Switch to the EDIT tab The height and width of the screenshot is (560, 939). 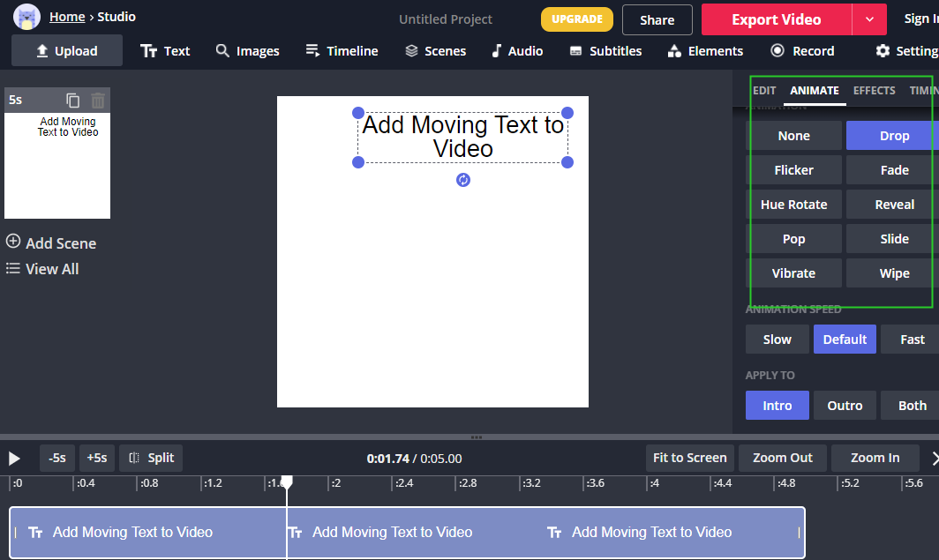(764, 90)
